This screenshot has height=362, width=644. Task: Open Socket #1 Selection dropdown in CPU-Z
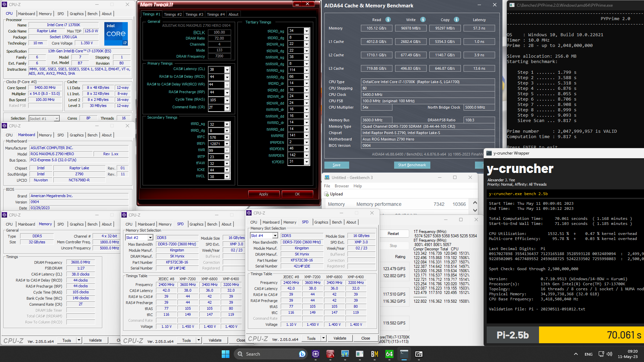click(57, 118)
